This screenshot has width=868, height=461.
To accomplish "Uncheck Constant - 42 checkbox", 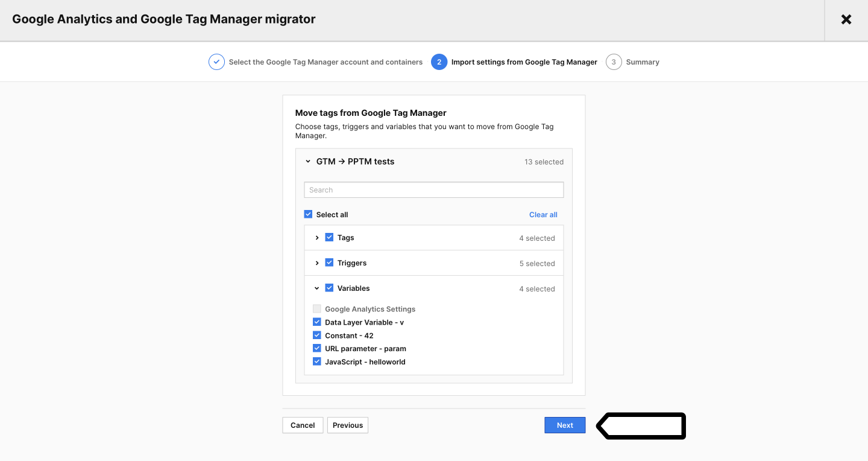I will (x=317, y=335).
